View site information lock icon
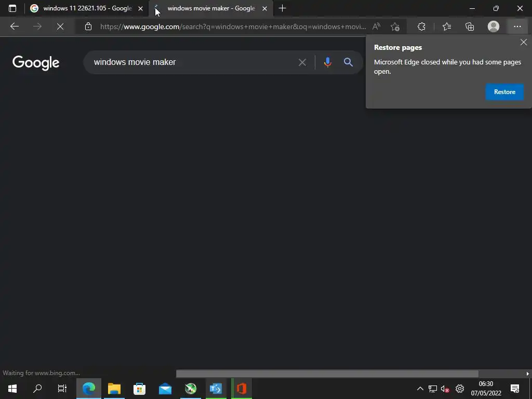 (x=88, y=26)
